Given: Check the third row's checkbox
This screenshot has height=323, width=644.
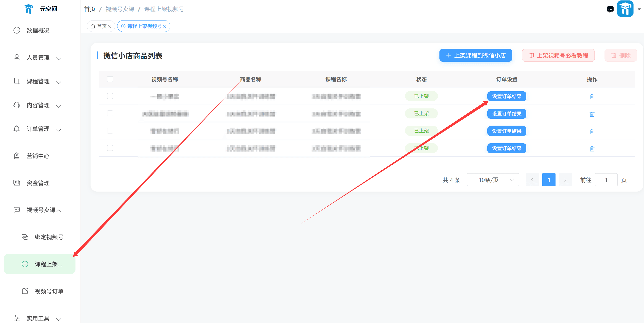Looking at the screenshot, I should [110, 131].
